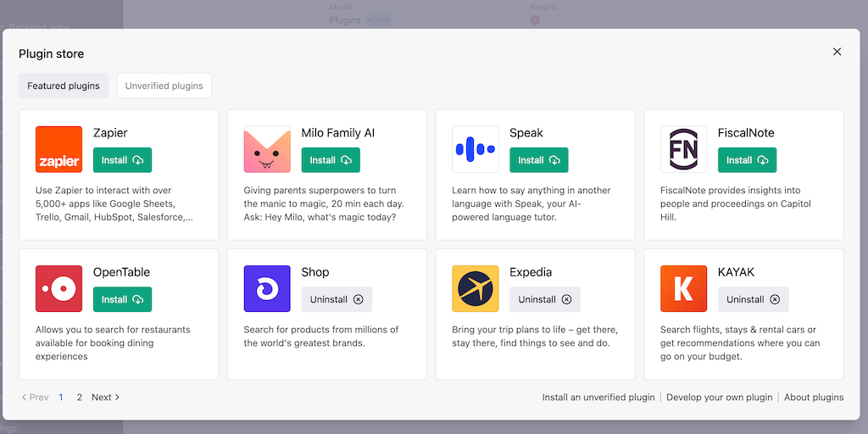Open Install an unverified plugin link

598,397
